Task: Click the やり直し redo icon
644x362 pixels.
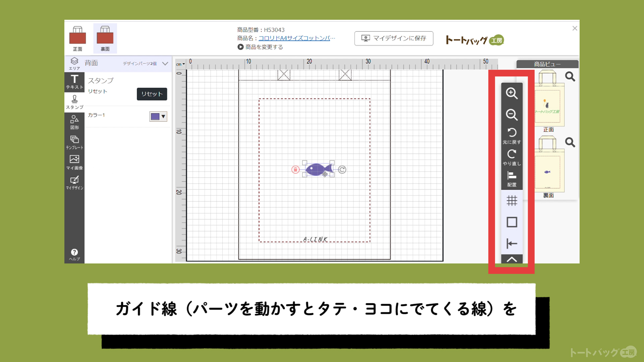Action: coord(512,157)
